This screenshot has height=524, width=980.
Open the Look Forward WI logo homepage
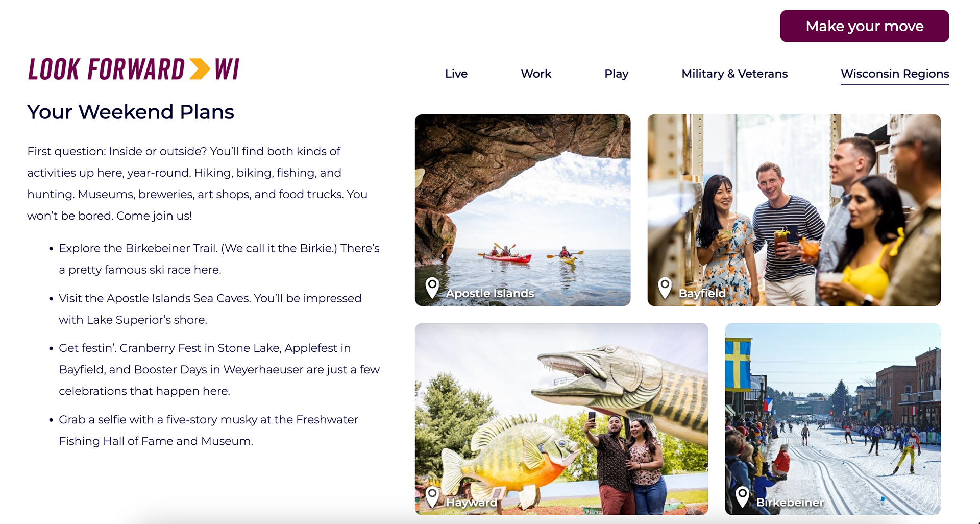tap(134, 69)
